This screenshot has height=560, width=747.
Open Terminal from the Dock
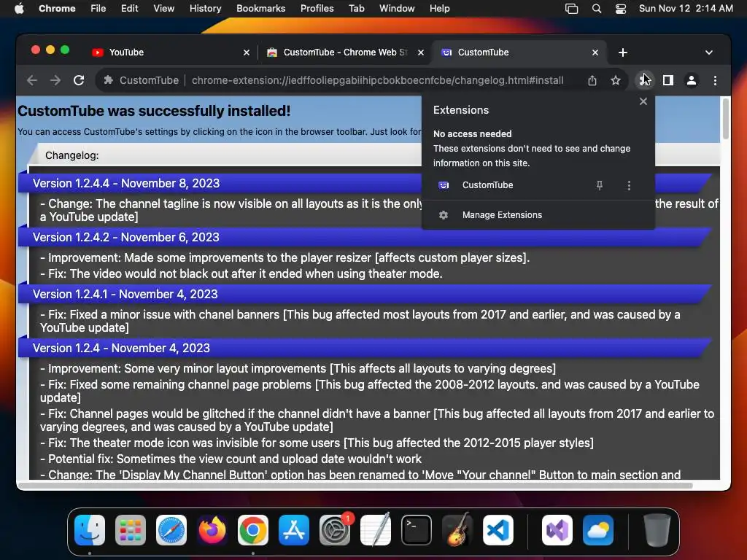(x=417, y=530)
